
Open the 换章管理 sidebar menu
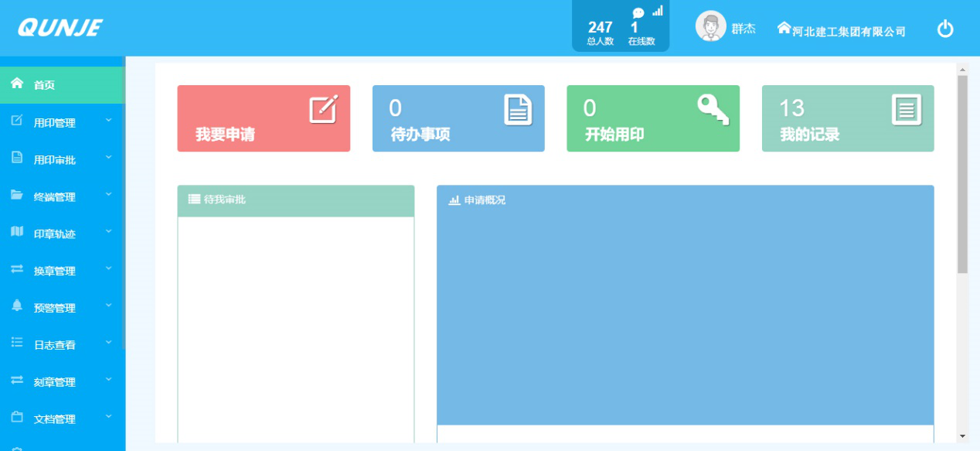62,271
